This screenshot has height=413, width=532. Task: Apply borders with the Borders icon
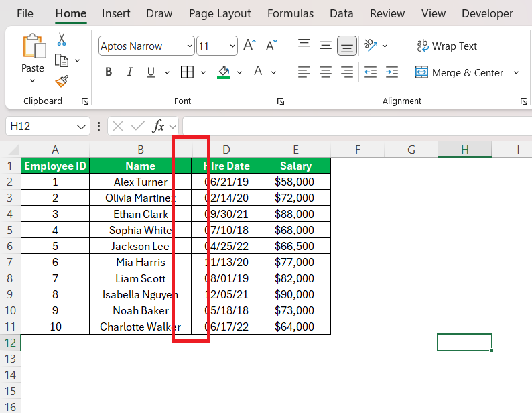coord(188,72)
